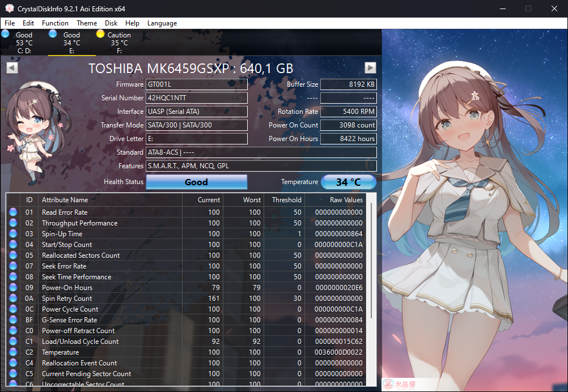568x392 pixels.
Task: Open the Function menu
Action: click(55, 23)
